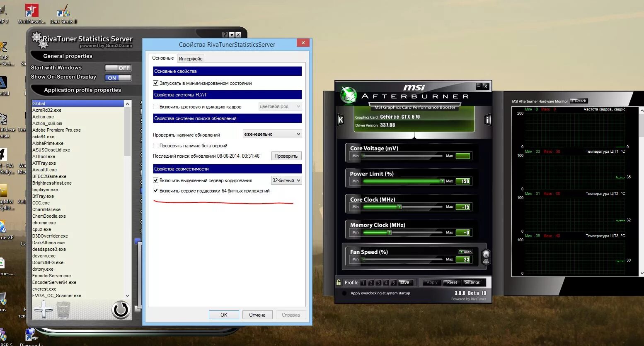644x346 pixels.
Task: Click the Fan Speed value field 23
Action: (x=463, y=259)
